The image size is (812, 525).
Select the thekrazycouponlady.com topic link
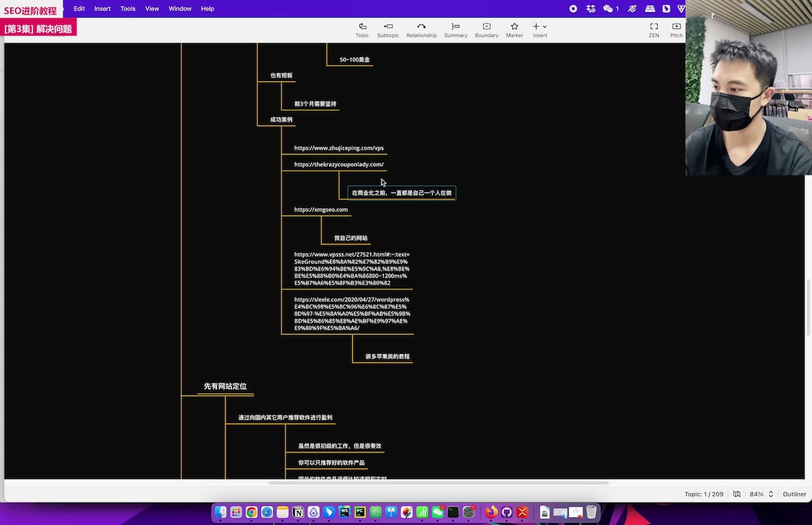[x=338, y=164]
